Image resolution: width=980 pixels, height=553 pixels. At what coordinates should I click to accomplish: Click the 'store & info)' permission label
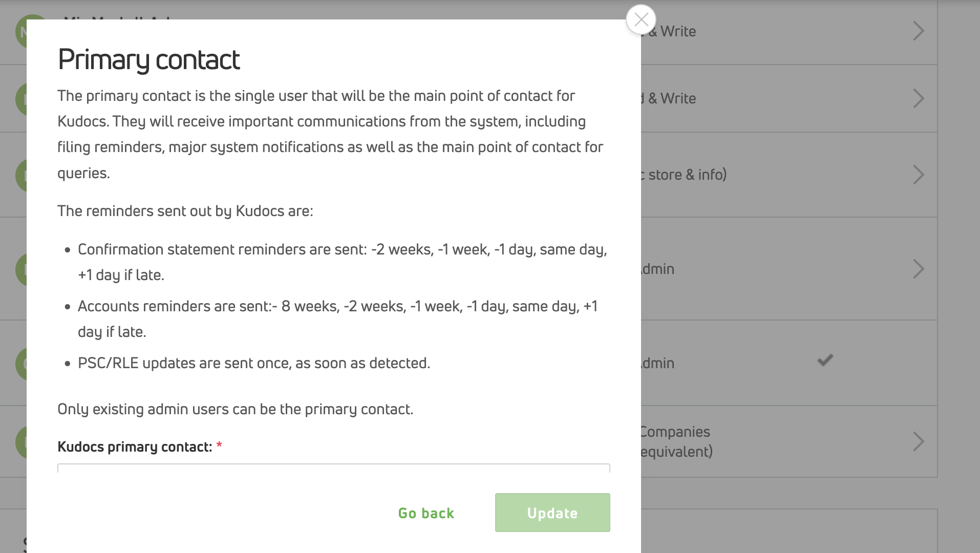pyautogui.click(x=686, y=175)
